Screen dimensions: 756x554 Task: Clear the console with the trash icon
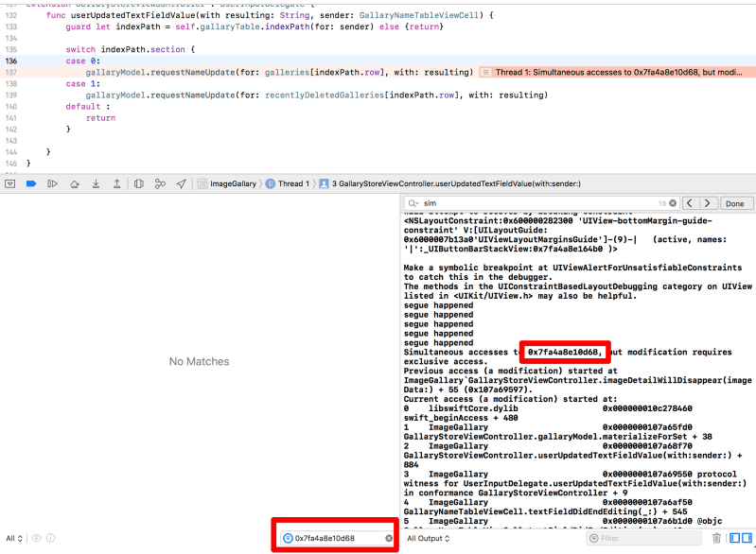pyautogui.click(x=716, y=538)
